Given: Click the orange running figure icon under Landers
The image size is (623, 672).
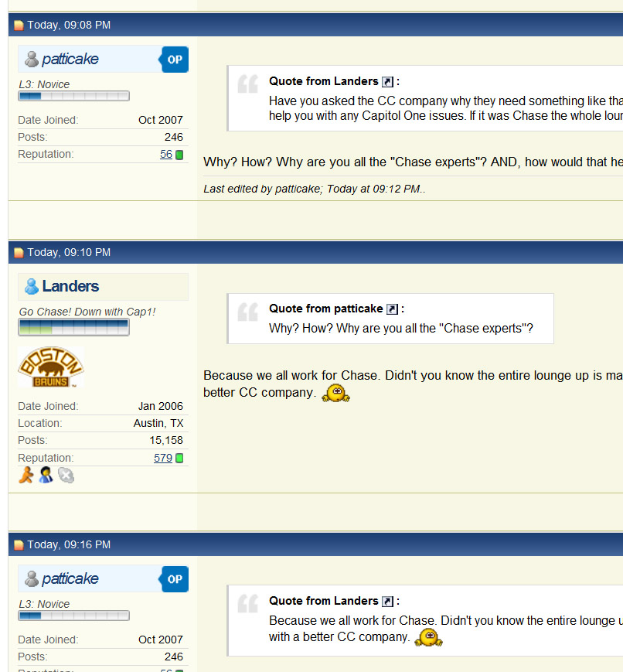Looking at the screenshot, I should (x=26, y=476).
